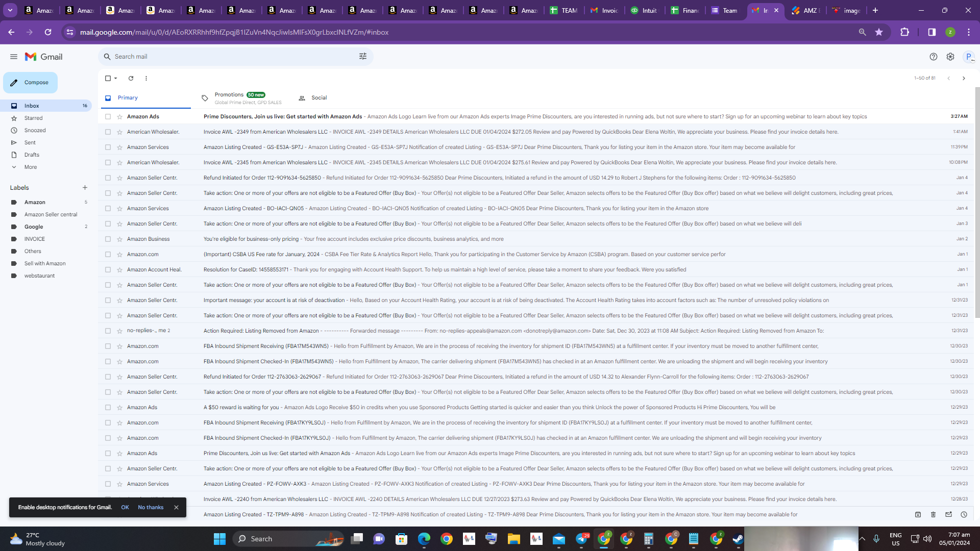The width and height of the screenshot is (980, 551).
Task: Check the CSBA US Fee rate email
Action: [108, 254]
